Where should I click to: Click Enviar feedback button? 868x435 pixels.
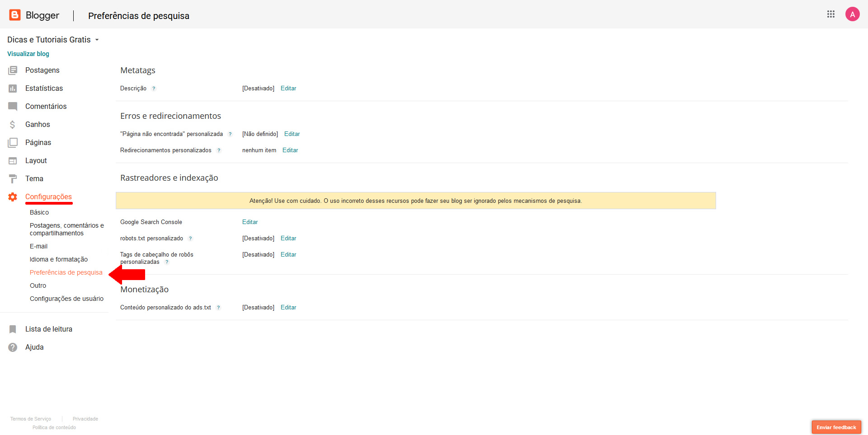coord(836,427)
